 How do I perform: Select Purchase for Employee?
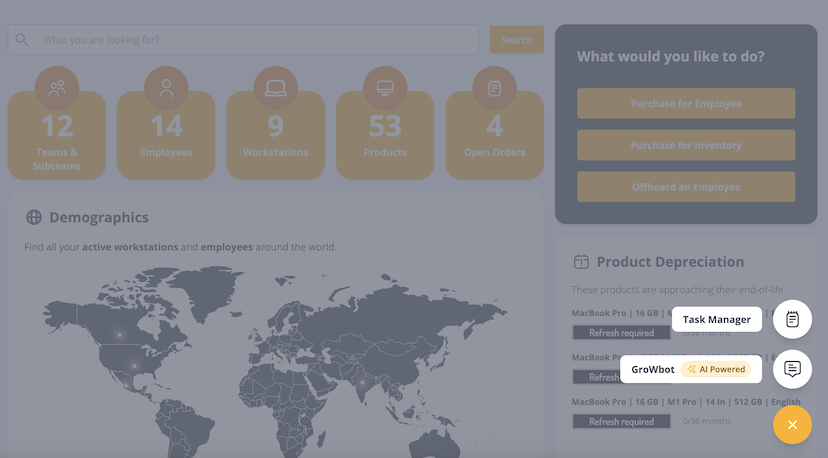(x=685, y=104)
